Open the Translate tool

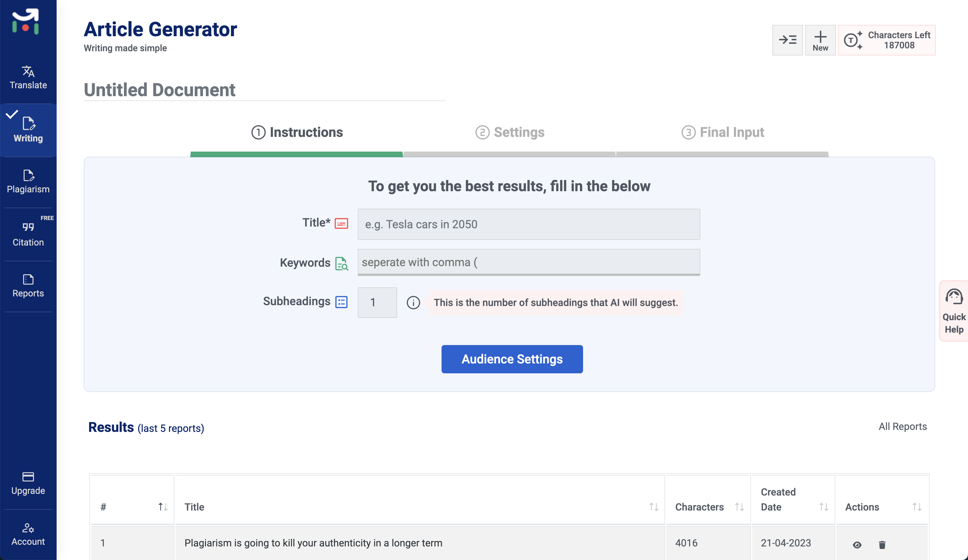(x=28, y=77)
